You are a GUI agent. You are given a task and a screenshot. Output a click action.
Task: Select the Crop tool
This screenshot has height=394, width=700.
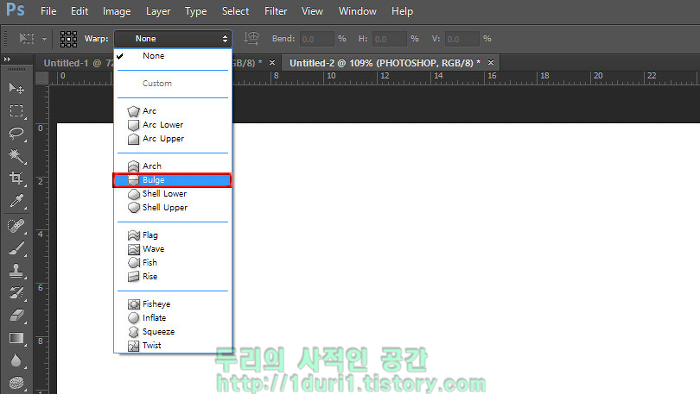pos(16,178)
